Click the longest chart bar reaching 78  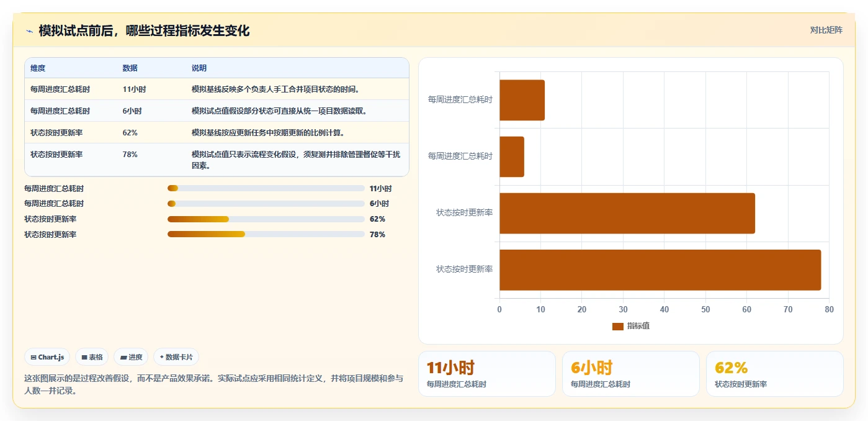coord(660,270)
